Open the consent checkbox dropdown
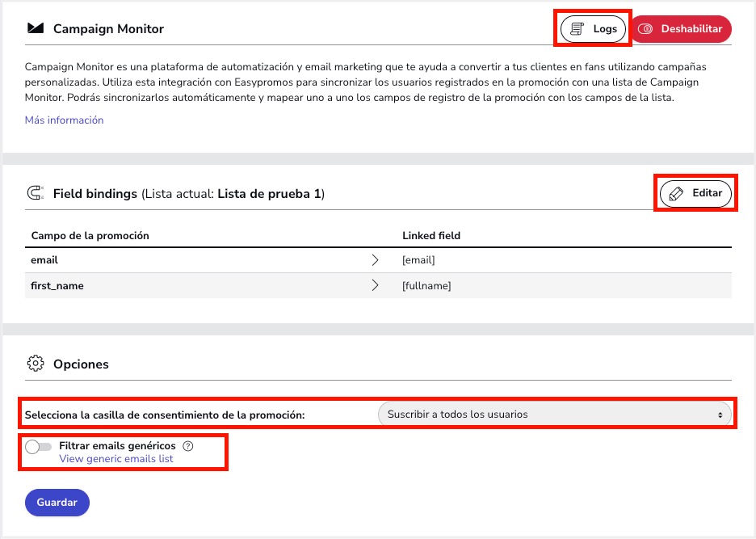Image resolution: width=756 pixels, height=539 pixels. tap(554, 415)
